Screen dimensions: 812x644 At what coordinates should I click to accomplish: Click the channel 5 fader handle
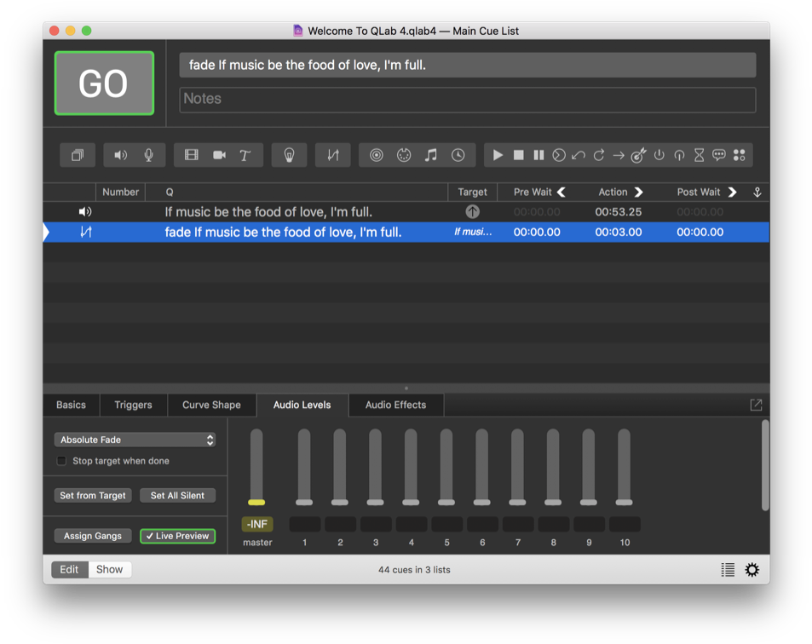[x=446, y=502]
